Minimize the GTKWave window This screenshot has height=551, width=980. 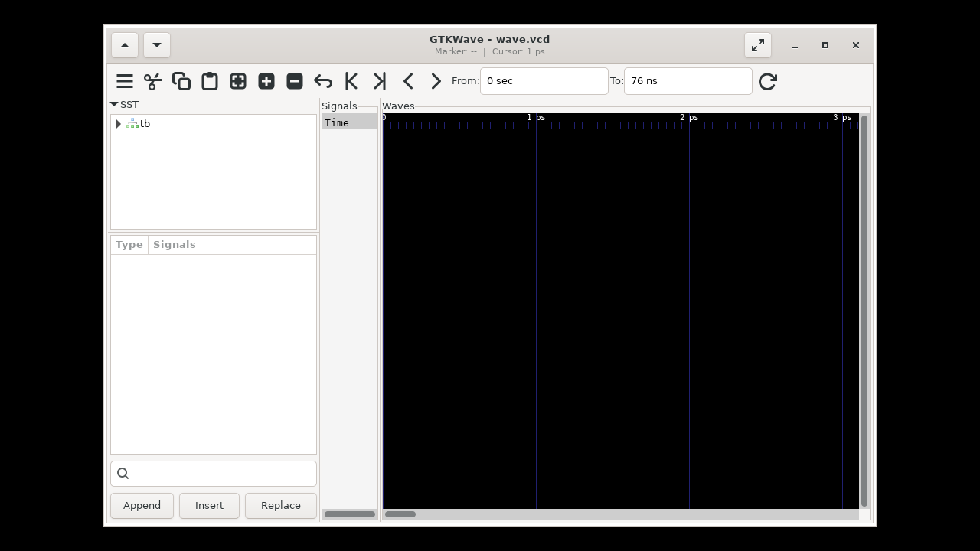point(795,45)
